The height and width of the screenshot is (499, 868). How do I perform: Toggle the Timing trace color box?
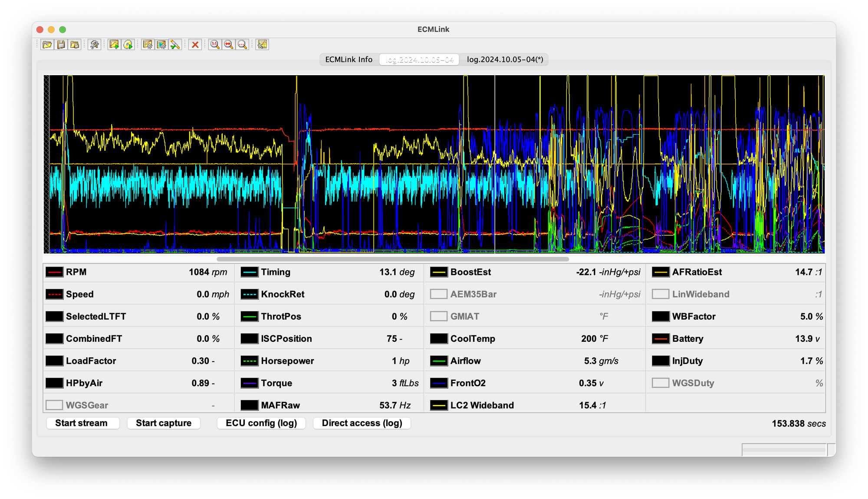click(x=250, y=272)
